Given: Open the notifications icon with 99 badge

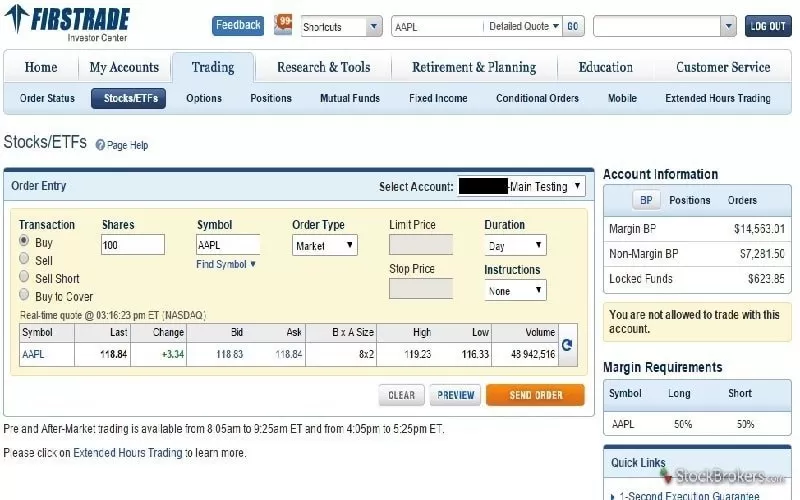Looking at the screenshot, I should click(x=283, y=24).
